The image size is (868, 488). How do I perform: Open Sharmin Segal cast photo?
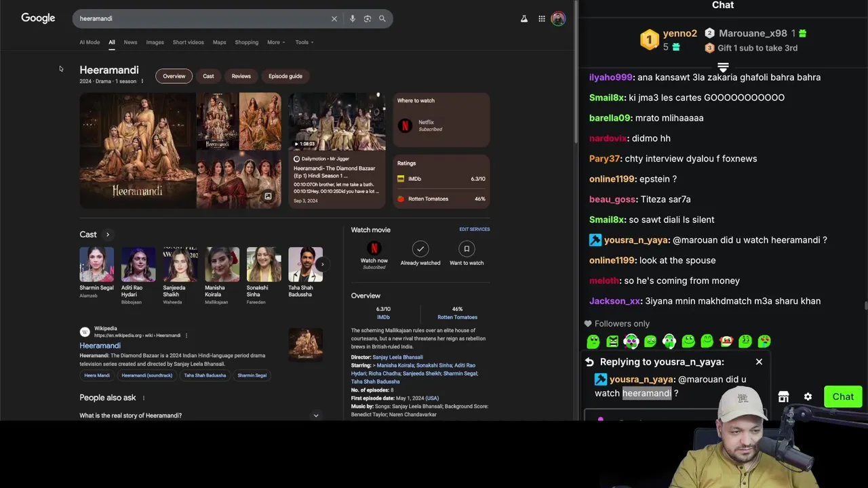point(96,264)
